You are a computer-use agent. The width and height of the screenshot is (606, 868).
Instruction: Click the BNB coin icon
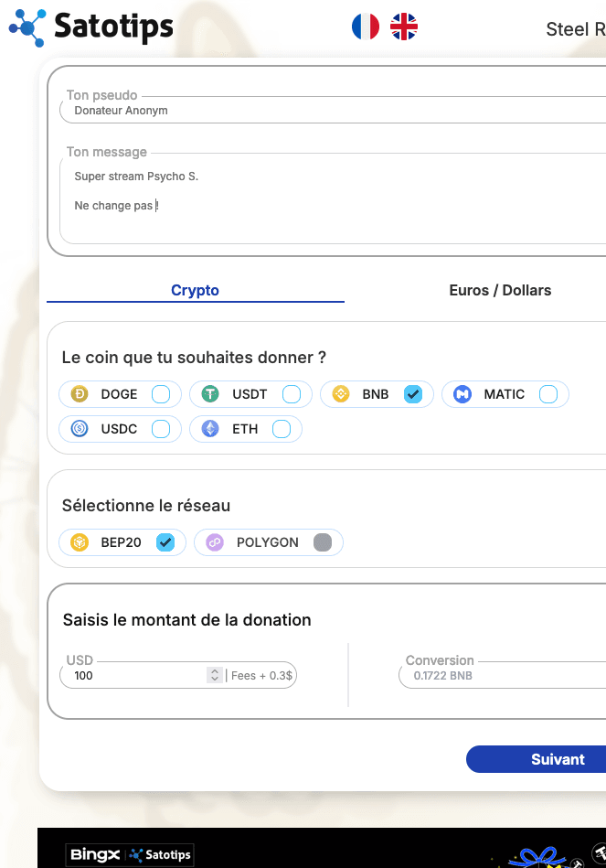tap(341, 394)
